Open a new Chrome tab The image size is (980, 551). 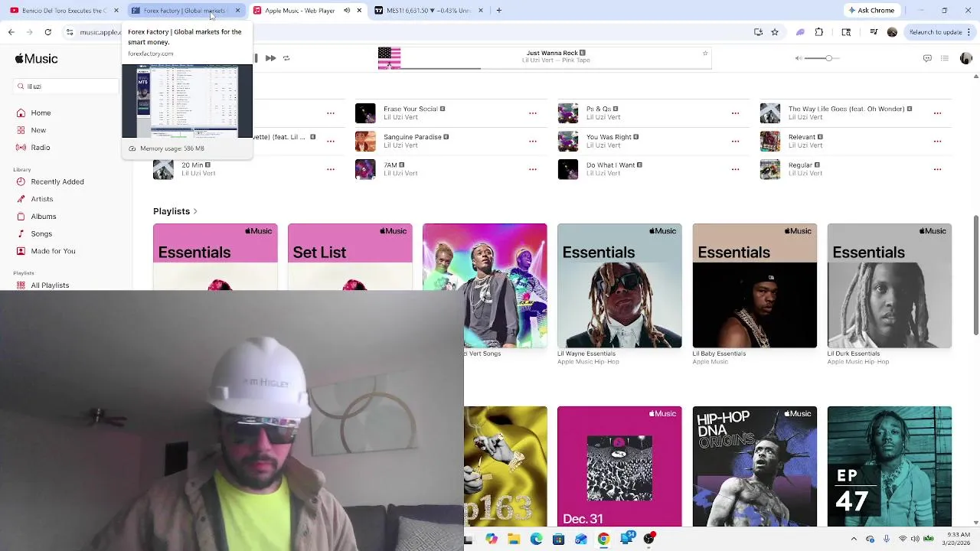499,11
